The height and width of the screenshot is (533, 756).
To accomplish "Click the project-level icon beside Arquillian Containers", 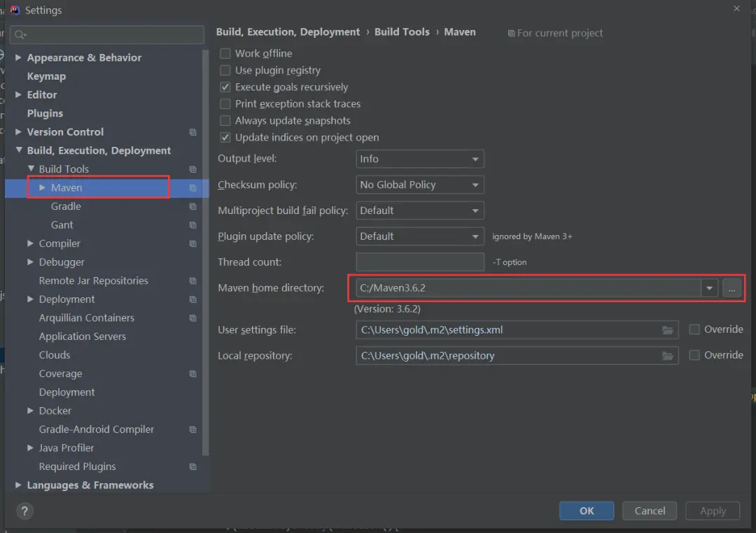I will [x=193, y=318].
